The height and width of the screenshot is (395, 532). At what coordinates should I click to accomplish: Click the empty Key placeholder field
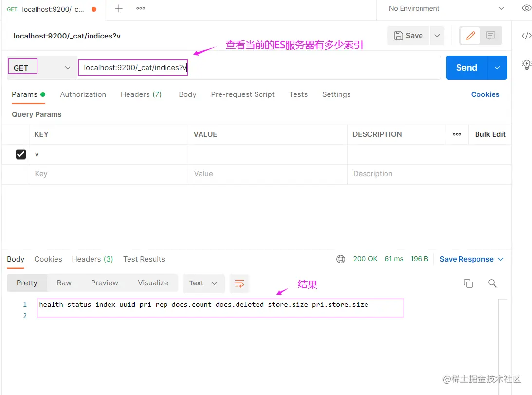tap(109, 174)
